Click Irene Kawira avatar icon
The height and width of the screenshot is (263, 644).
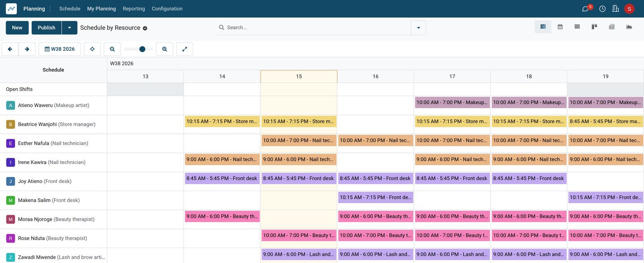point(10,162)
